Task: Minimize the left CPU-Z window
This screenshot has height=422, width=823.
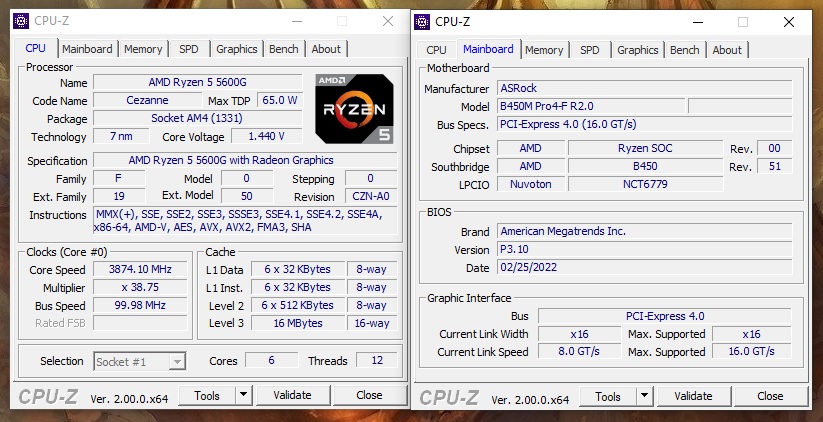Action: click(297, 21)
